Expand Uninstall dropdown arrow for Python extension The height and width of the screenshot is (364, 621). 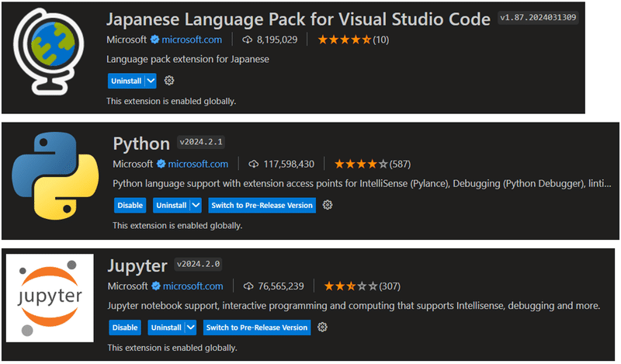click(196, 205)
